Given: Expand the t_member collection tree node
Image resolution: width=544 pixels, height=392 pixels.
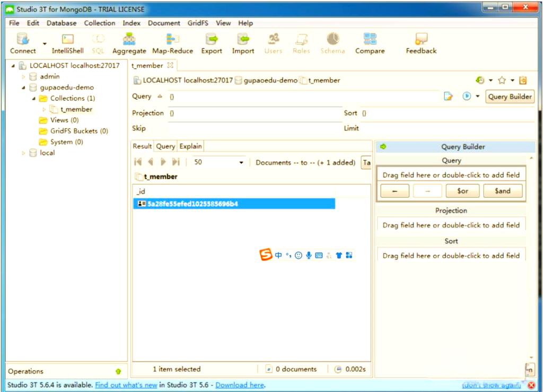Looking at the screenshot, I should coord(44,109).
